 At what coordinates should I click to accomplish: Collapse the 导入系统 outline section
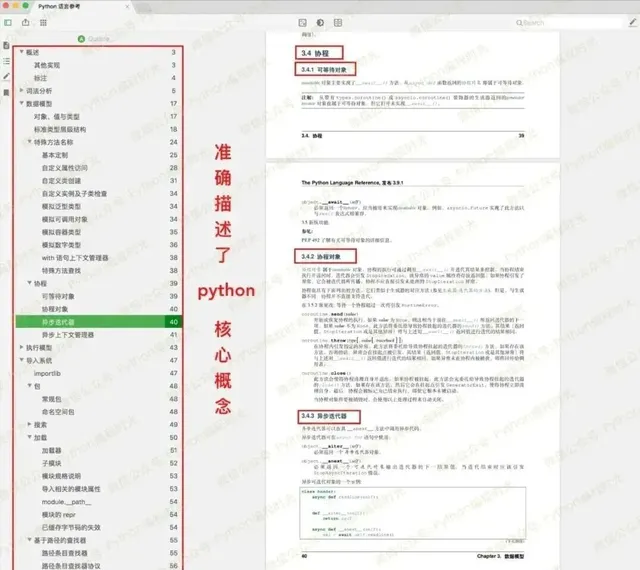[21, 360]
